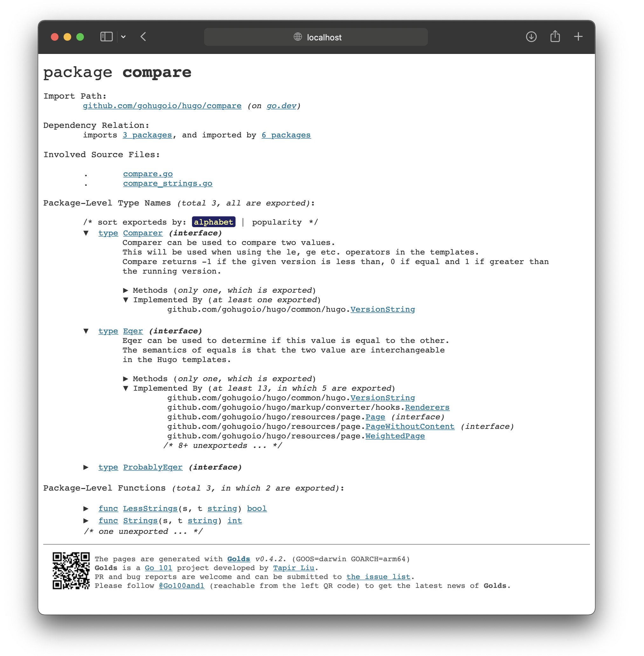
Task: Open the compare_strings.go source file
Action: [x=168, y=184]
